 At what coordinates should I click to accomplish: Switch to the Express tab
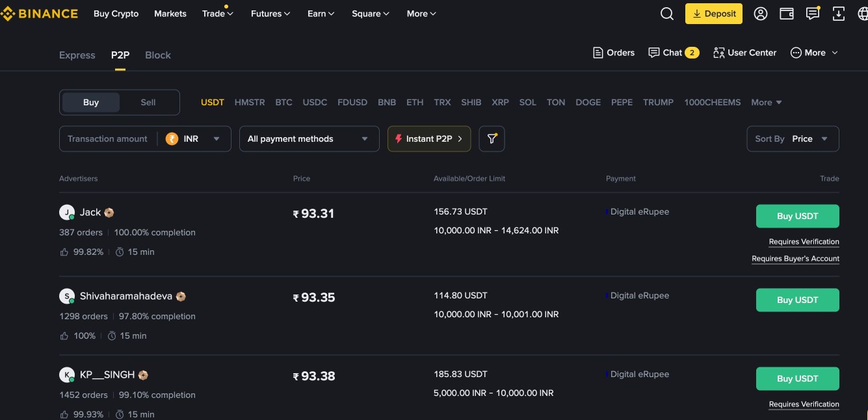[x=77, y=55]
